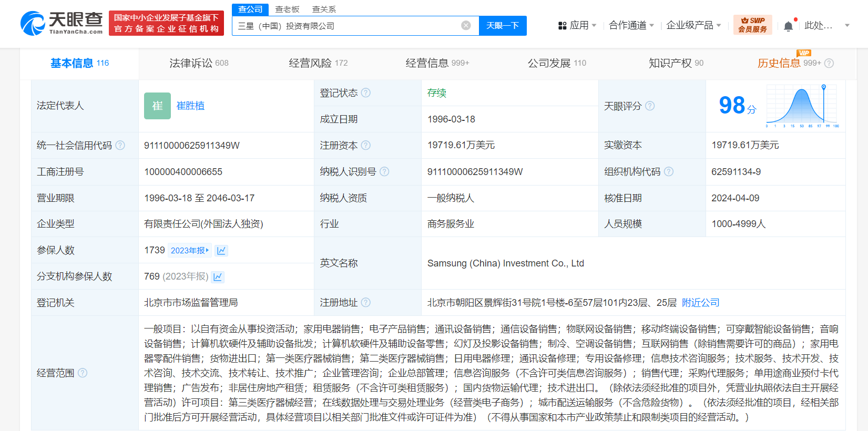The width and height of the screenshot is (868, 431).
Task: Select the 查老板 search mode
Action: click(x=287, y=9)
